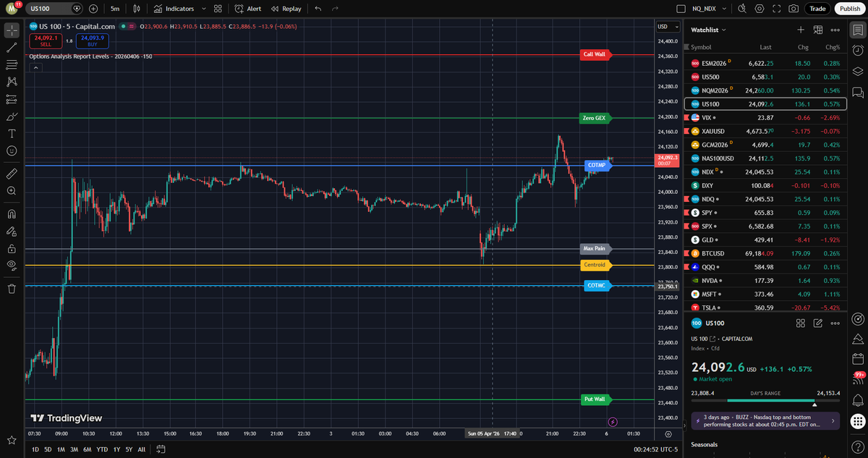Redo the last chart action
868x458 pixels.
pos(334,9)
